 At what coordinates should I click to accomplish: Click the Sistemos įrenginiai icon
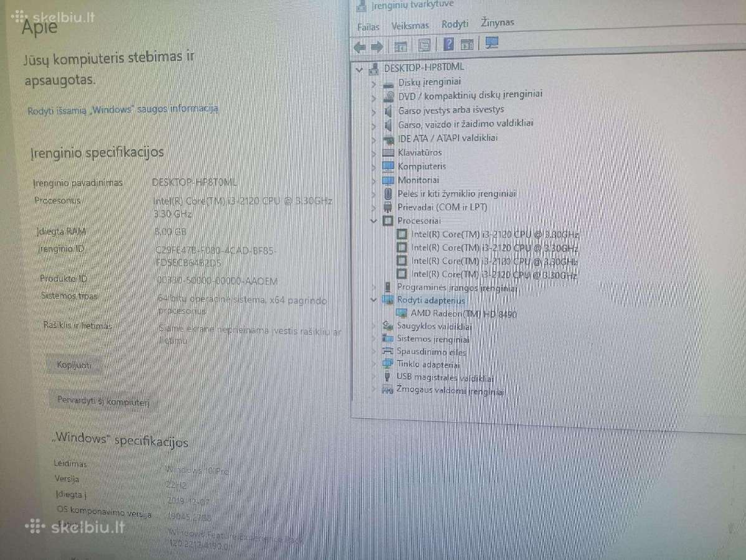click(x=388, y=338)
